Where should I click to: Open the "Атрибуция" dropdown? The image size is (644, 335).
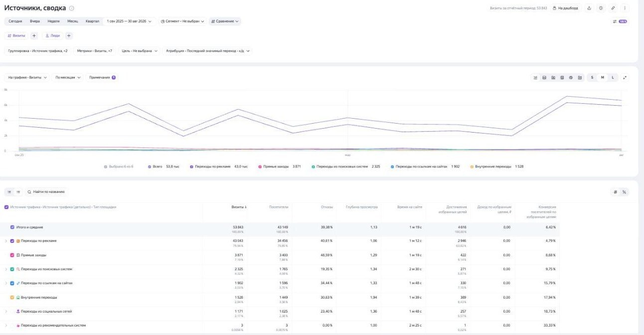[x=207, y=51]
